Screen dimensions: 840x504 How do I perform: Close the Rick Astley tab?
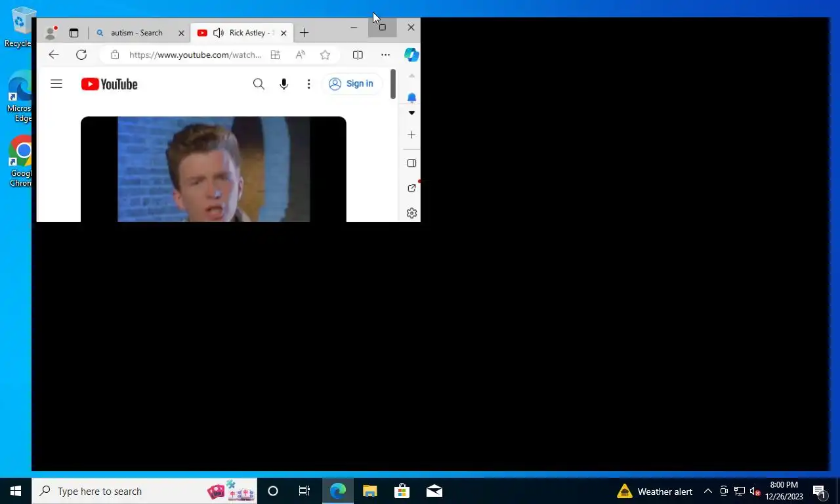[283, 33]
